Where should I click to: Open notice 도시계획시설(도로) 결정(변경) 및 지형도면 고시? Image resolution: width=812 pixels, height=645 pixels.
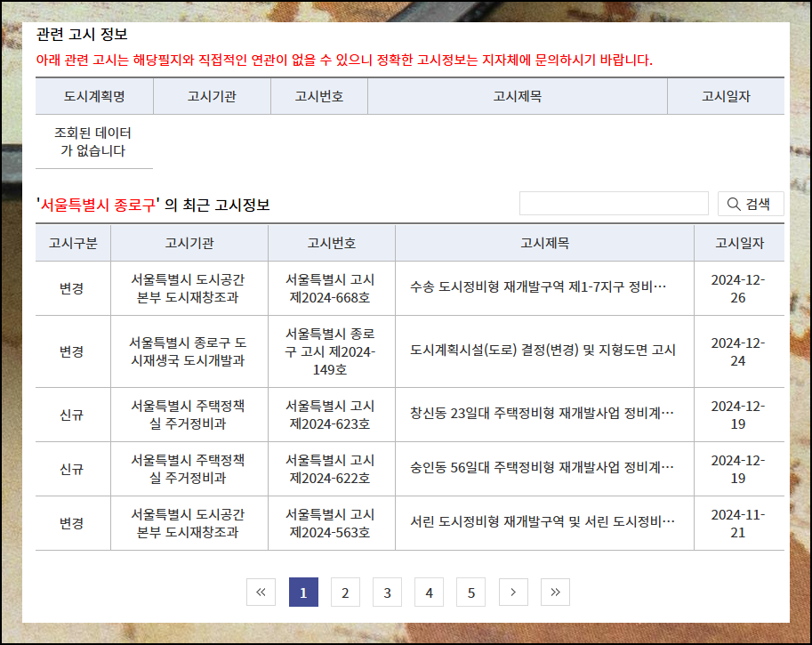point(543,351)
